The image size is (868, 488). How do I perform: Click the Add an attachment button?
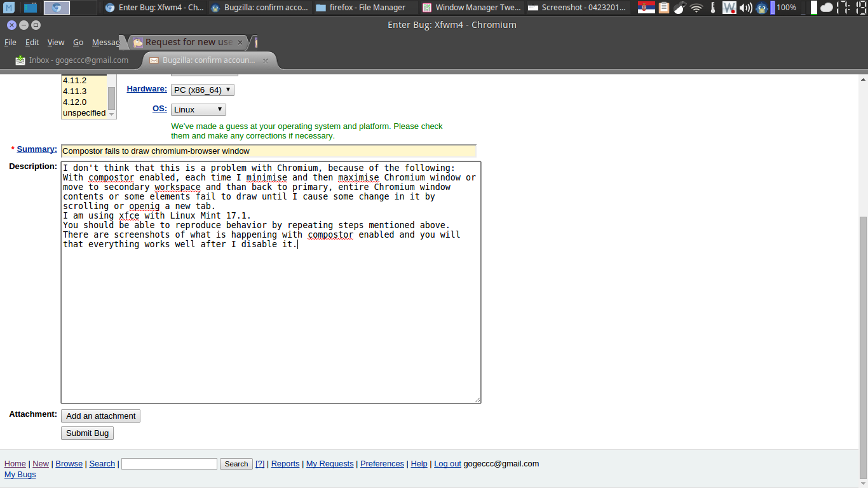[100, 416]
